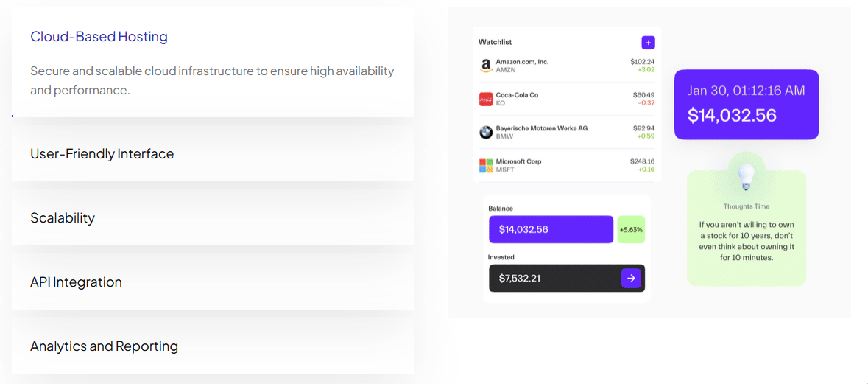Viewport: 868px width, 384px height.
Task: Select the Amazon.com, Inc. watchlist row
Action: click(566, 66)
